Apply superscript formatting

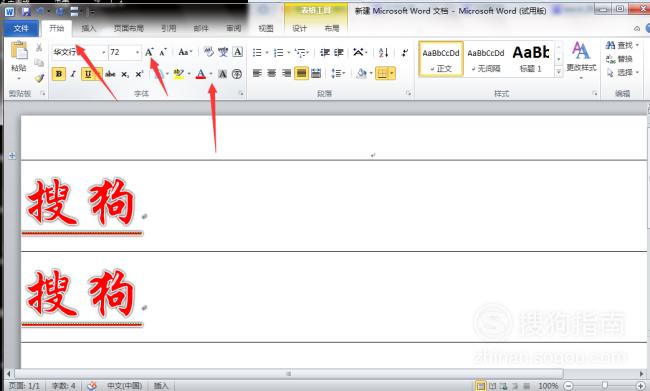pyautogui.click(x=139, y=74)
